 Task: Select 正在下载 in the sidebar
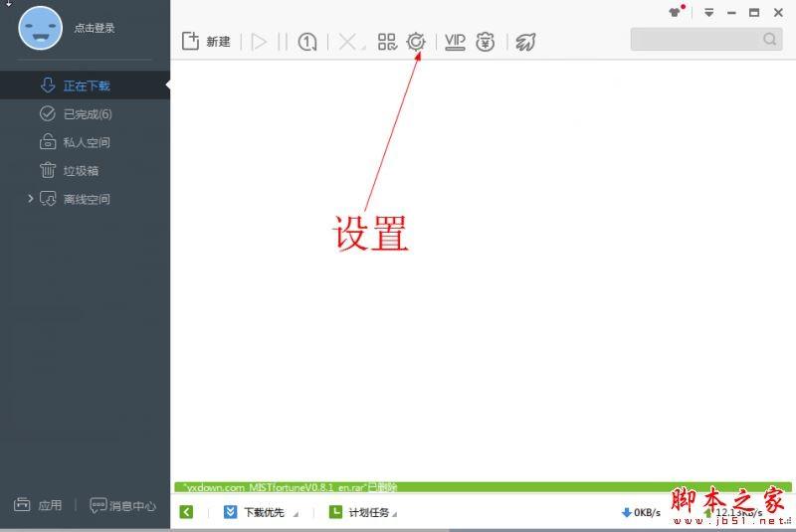point(86,86)
